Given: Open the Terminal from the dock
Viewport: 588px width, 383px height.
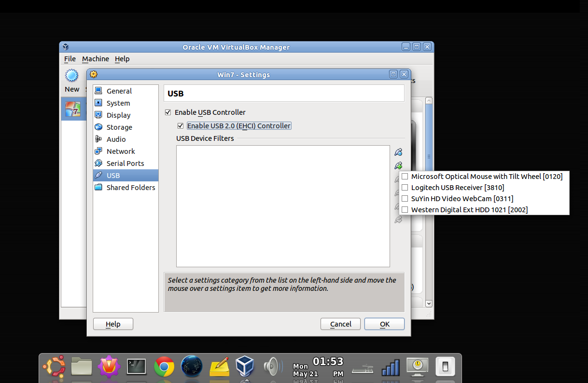Looking at the screenshot, I should [x=137, y=367].
